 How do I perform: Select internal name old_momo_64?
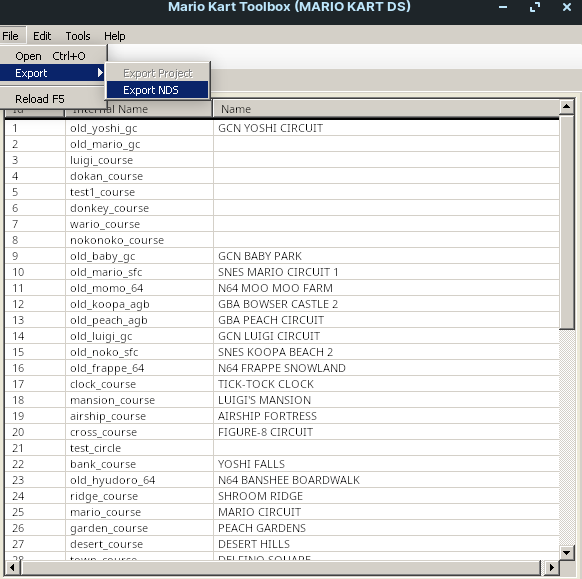coord(139,288)
